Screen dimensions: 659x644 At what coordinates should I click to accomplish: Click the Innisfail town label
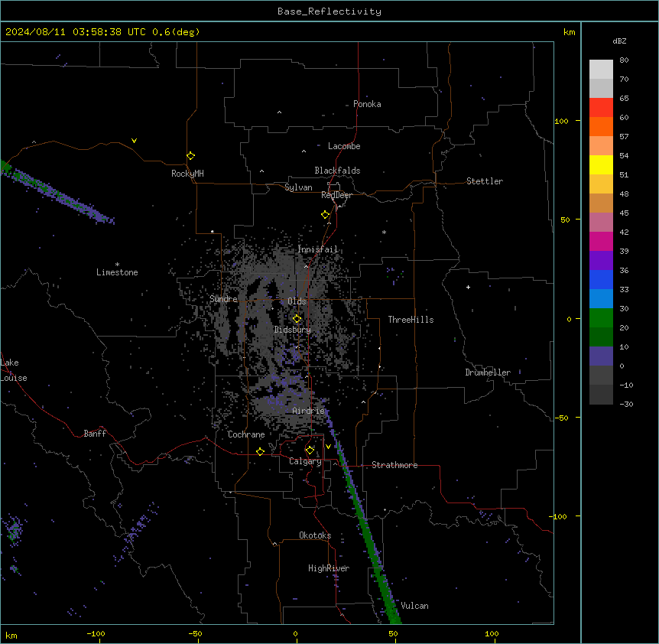point(317,249)
